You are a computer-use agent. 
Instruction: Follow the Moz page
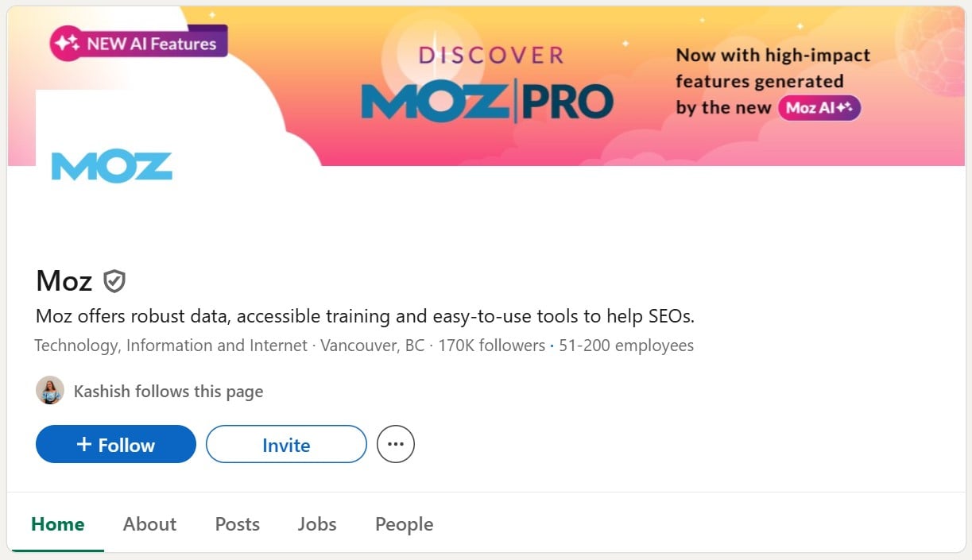tap(116, 445)
